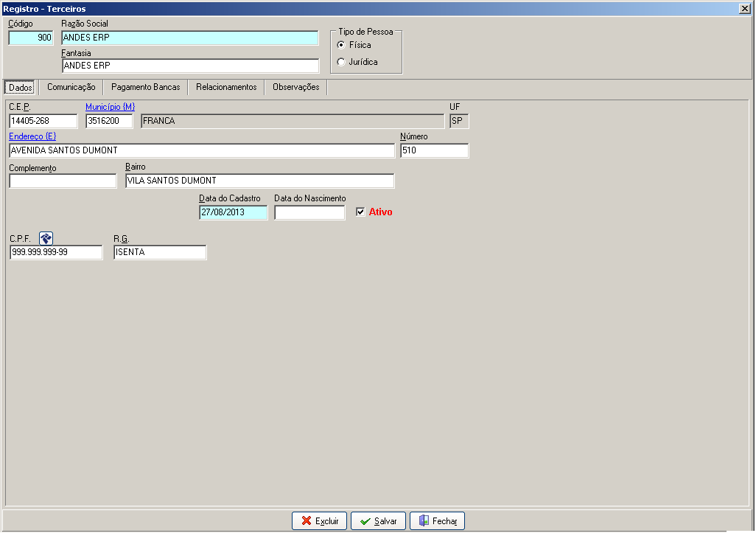This screenshot has height=533, width=756.
Task: Click the Fantasia name field
Action: tap(190, 66)
